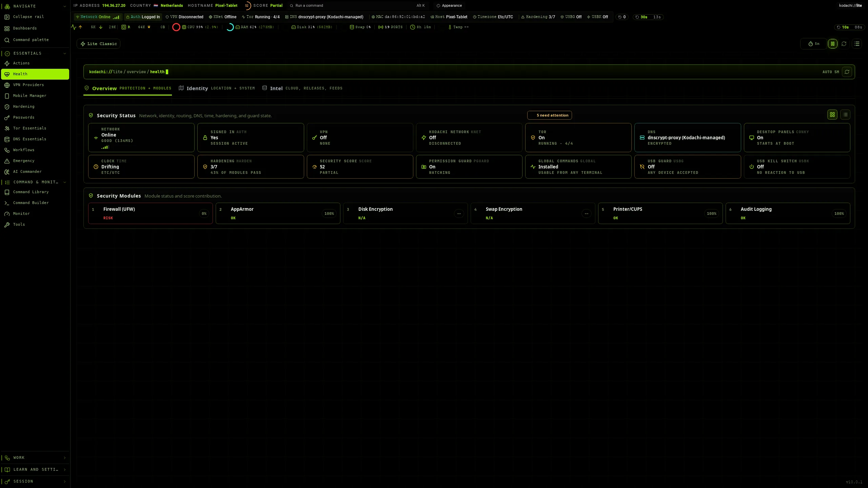Viewport: 868px width, 488px height.
Task: Select Health in the sidebar
Action: 35,74
